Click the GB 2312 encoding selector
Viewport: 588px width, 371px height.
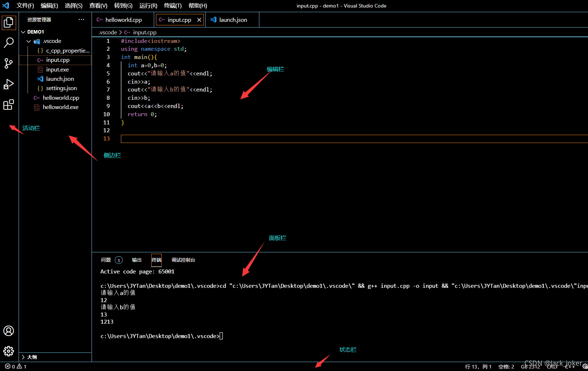click(530, 366)
